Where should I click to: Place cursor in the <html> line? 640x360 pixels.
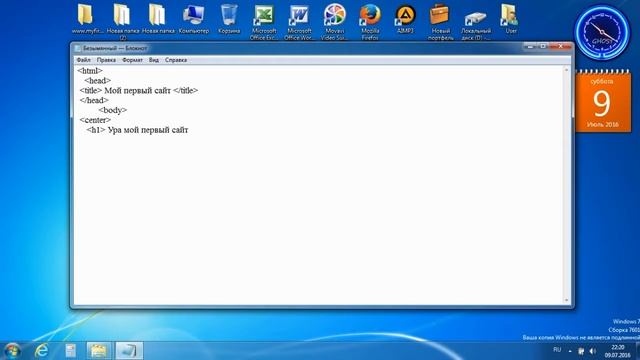click(x=90, y=71)
